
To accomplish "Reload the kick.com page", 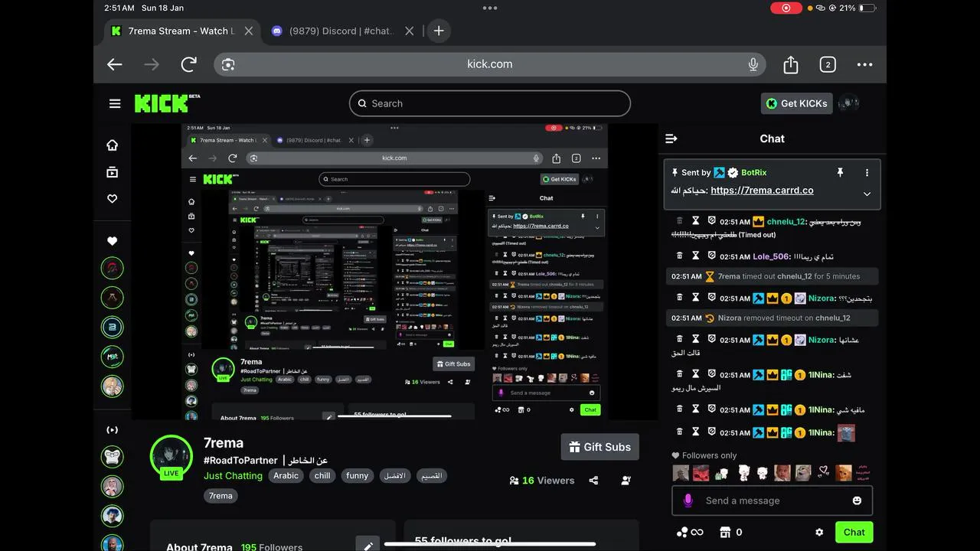I will [x=188, y=64].
